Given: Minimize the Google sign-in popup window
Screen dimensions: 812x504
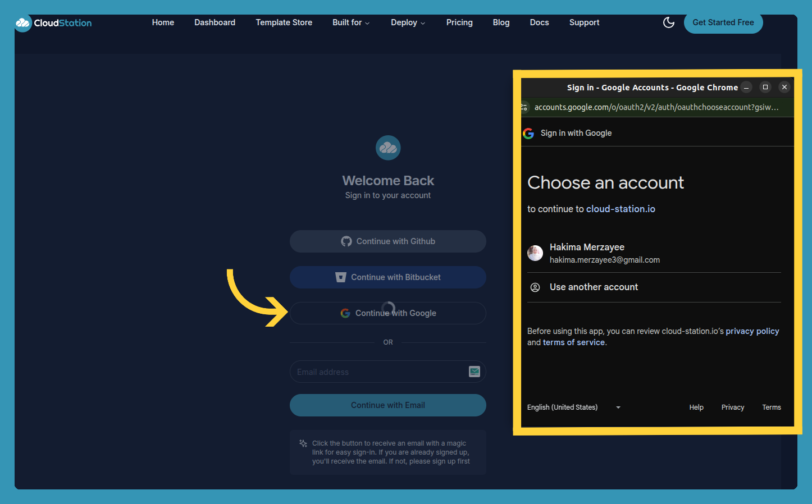Looking at the screenshot, I should click(746, 88).
